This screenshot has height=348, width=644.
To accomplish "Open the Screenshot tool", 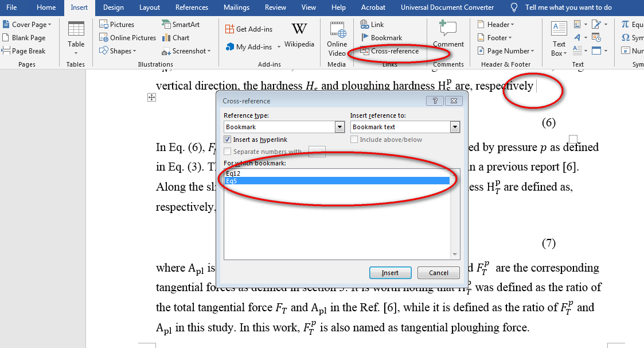I will (x=186, y=51).
